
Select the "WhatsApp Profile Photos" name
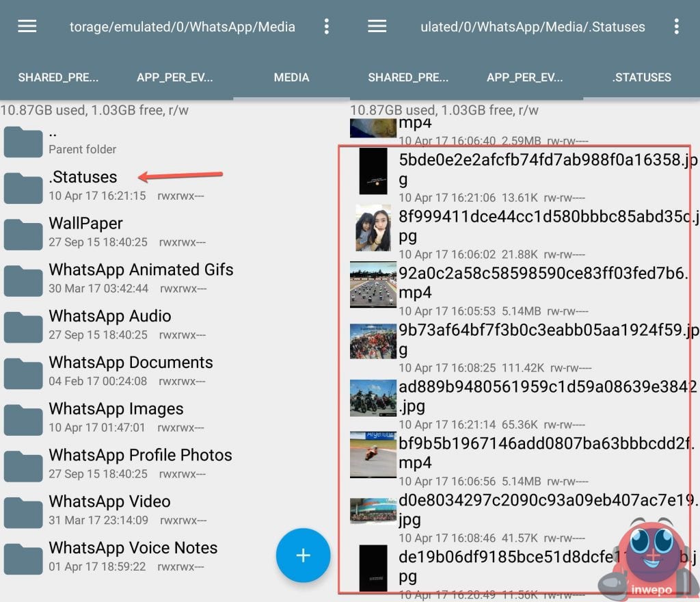[x=140, y=455]
